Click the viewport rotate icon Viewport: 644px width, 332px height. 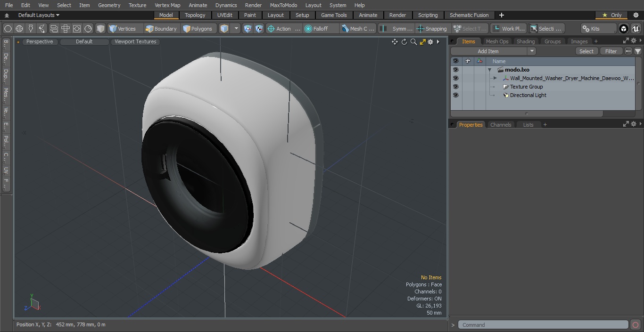pos(404,42)
